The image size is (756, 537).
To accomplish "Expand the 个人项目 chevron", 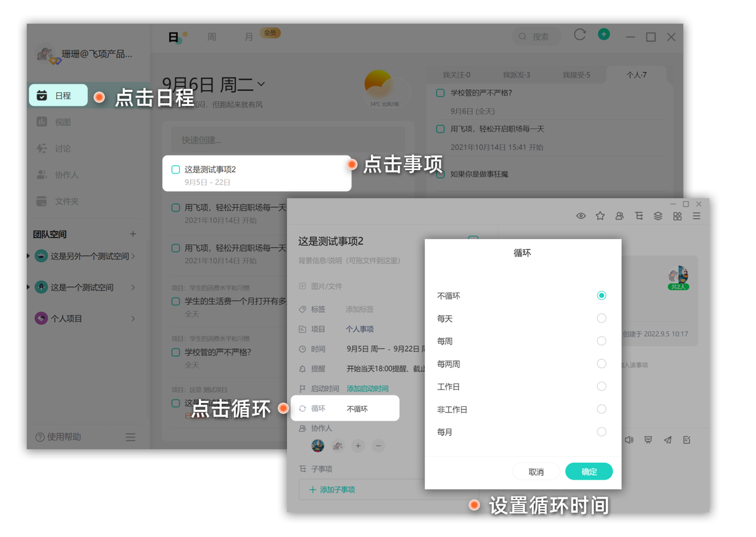I will [133, 318].
